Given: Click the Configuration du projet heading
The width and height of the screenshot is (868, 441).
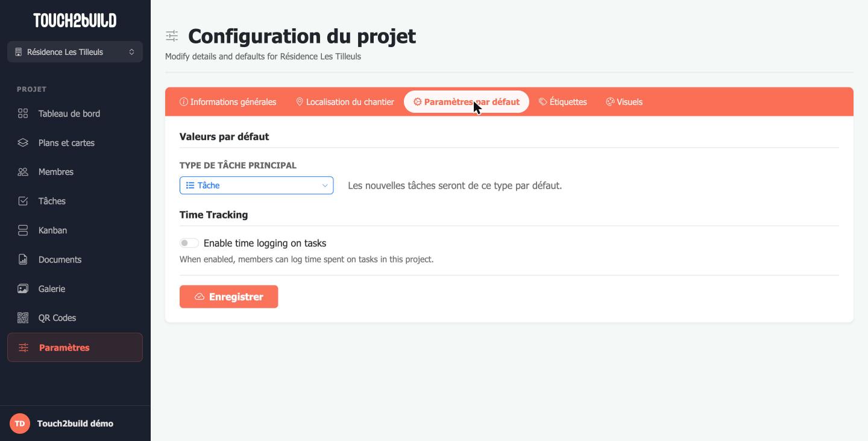Looking at the screenshot, I should click(302, 36).
